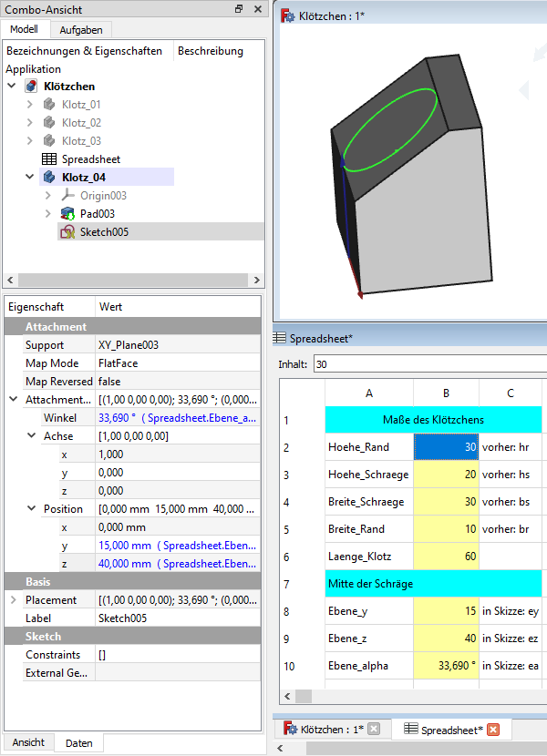Viewport: 547px width, 756px height.
Task: Switch to the Ansicht property tab
Action: (28, 742)
